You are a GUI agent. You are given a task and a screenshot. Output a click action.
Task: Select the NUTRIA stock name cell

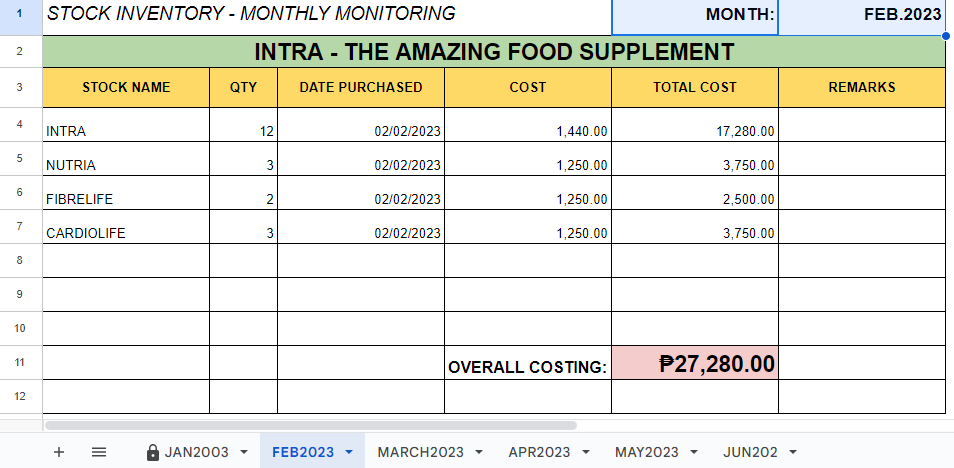coord(126,164)
